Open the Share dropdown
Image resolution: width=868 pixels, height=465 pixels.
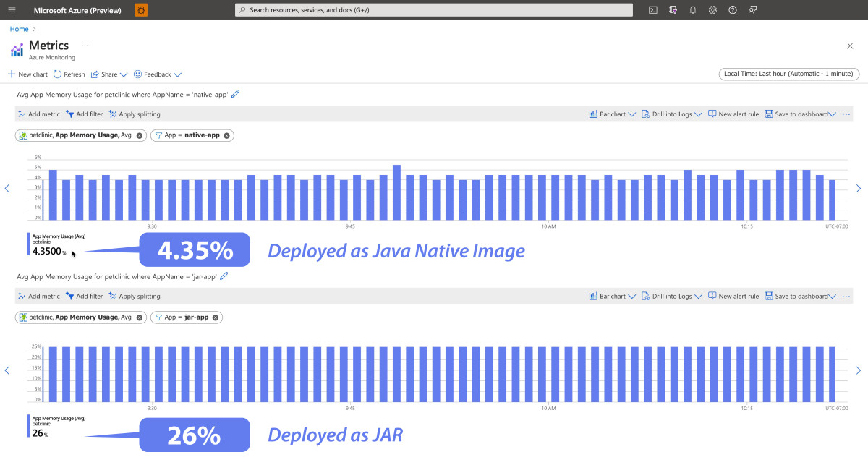(x=109, y=74)
